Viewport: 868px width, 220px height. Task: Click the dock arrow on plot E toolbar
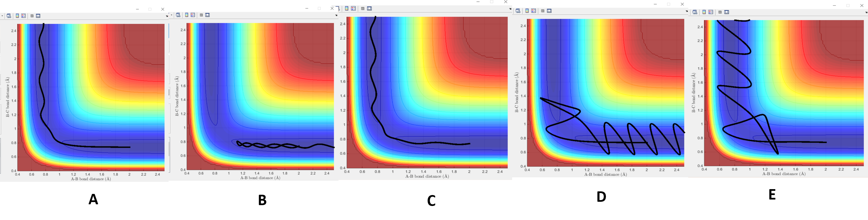pos(866,13)
